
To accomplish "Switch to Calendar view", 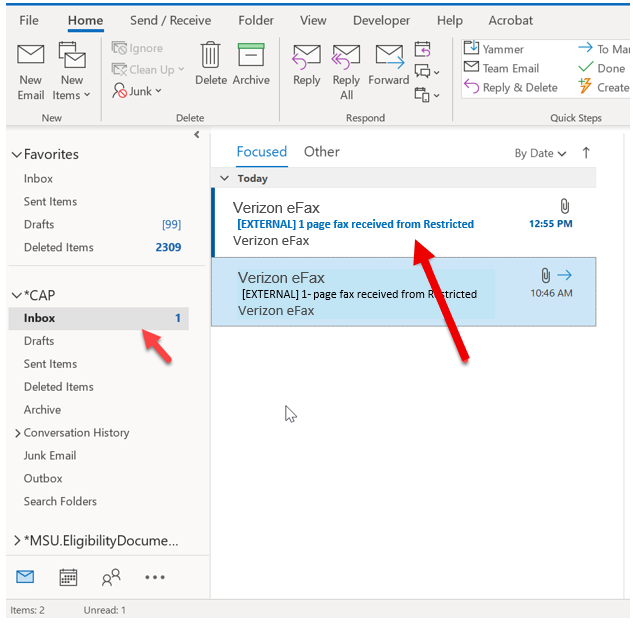I will click(68, 577).
